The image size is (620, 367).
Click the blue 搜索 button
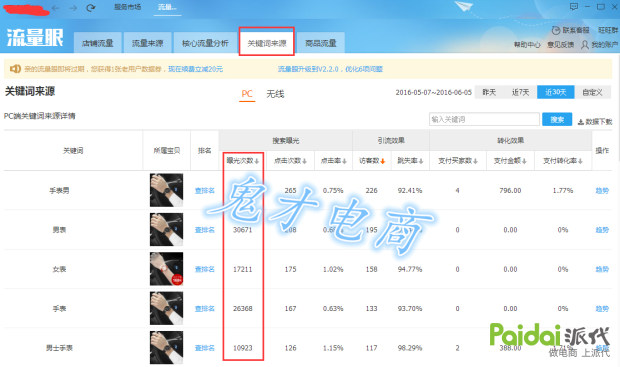tap(557, 119)
